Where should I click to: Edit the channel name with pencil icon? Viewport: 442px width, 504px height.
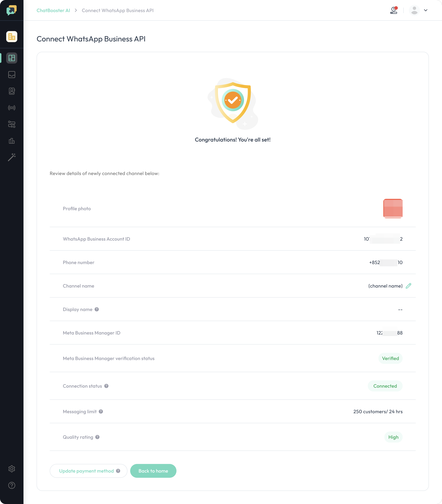click(x=409, y=286)
